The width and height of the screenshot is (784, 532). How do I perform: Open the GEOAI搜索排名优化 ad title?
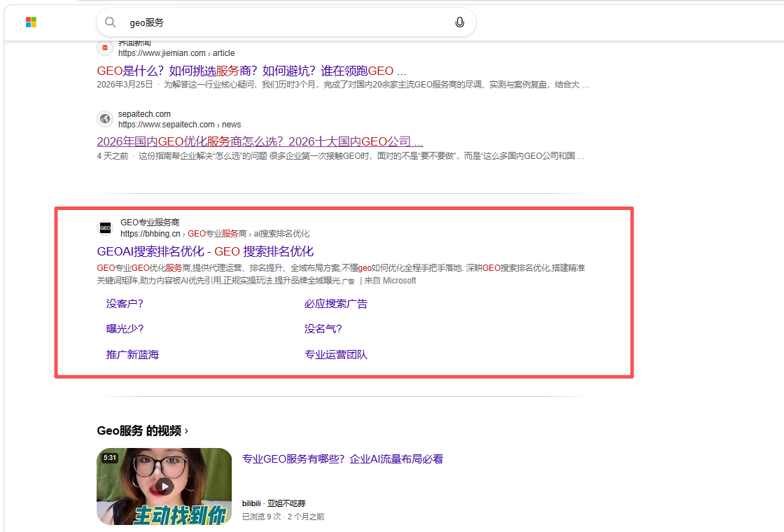(206, 251)
